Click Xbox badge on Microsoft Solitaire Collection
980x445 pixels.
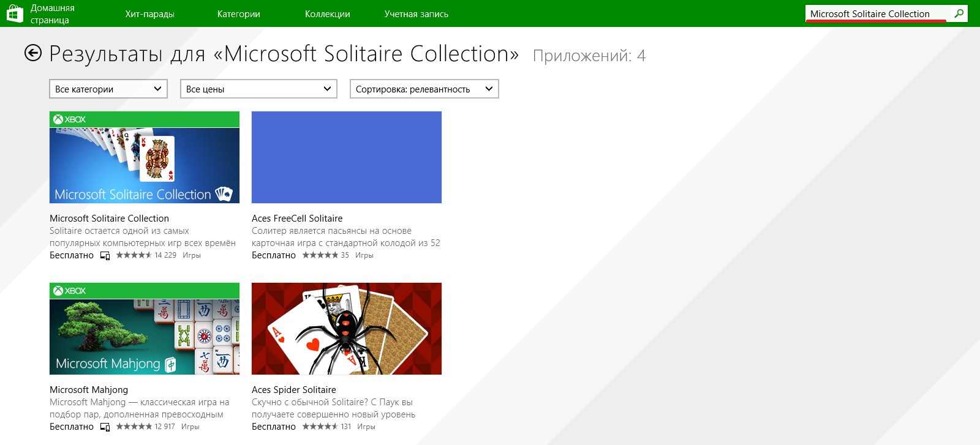point(69,119)
